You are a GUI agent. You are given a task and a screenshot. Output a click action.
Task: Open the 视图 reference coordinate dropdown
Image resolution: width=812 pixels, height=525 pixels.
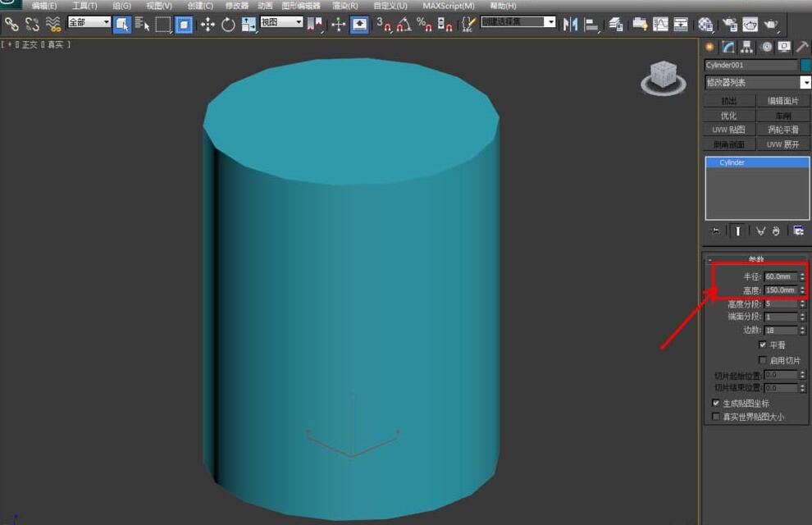pos(281,22)
